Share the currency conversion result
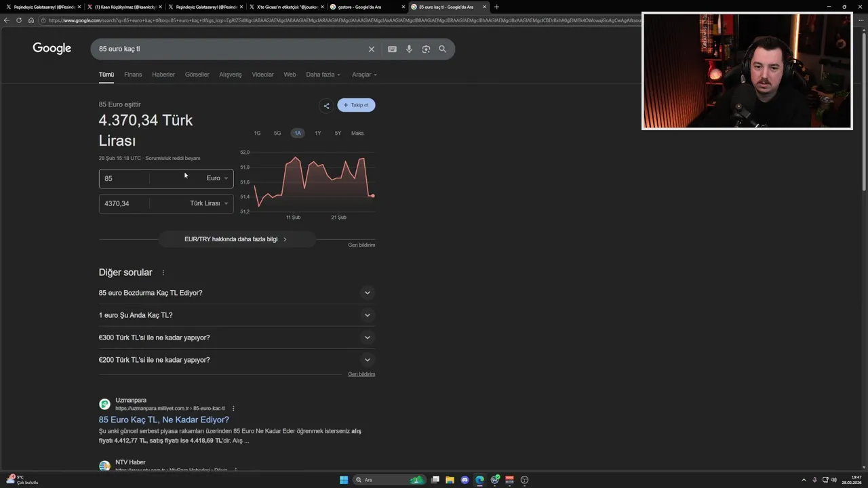The width and height of the screenshot is (868, 488). (x=326, y=106)
